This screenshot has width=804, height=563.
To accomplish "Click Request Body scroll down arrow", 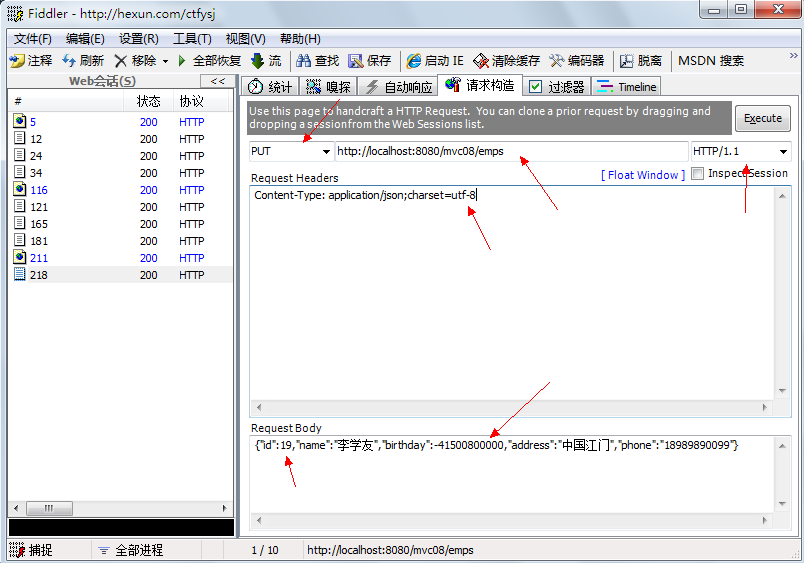I will coord(782,504).
